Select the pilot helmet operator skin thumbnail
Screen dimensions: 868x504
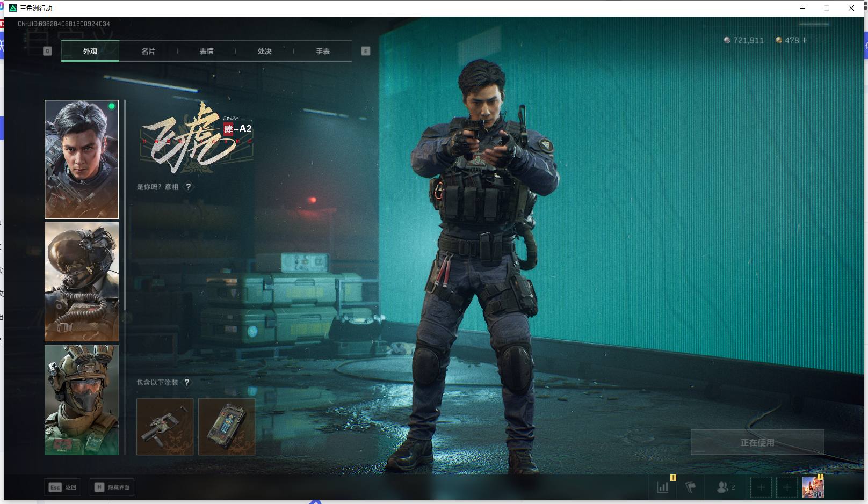coord(82,282)
